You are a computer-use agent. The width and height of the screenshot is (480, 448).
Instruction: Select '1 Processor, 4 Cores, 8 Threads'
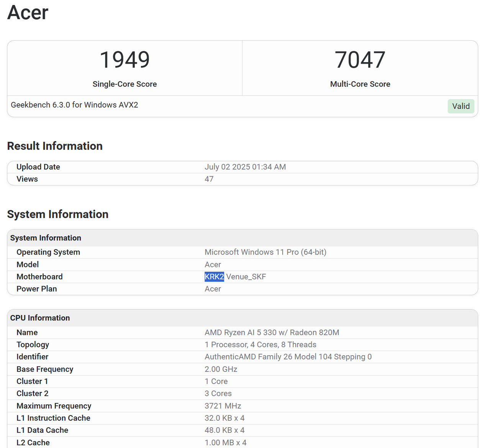pyautogui.click(x=260, y=345)
